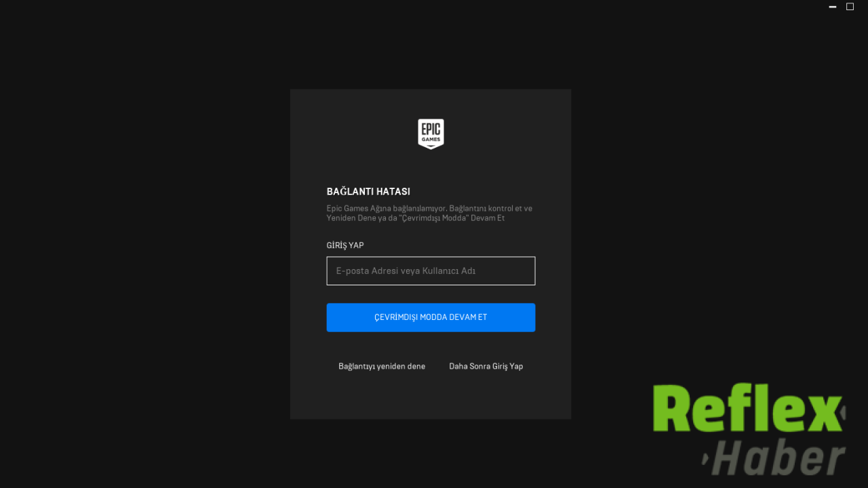Focus the E-posta Adresi veya Kullanıcı Adı field
868x488 pixels.
pos(431,270)
